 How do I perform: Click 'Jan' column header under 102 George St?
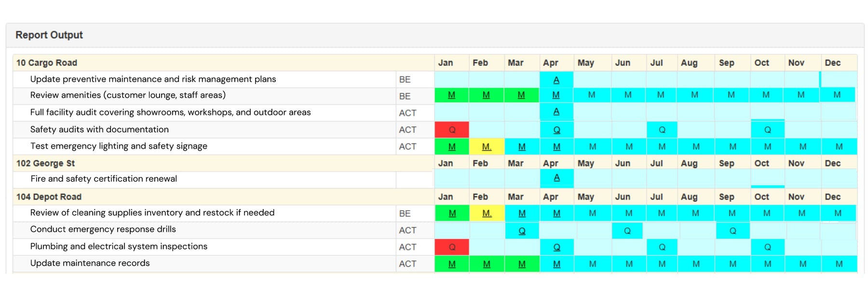tap(445, 163)
